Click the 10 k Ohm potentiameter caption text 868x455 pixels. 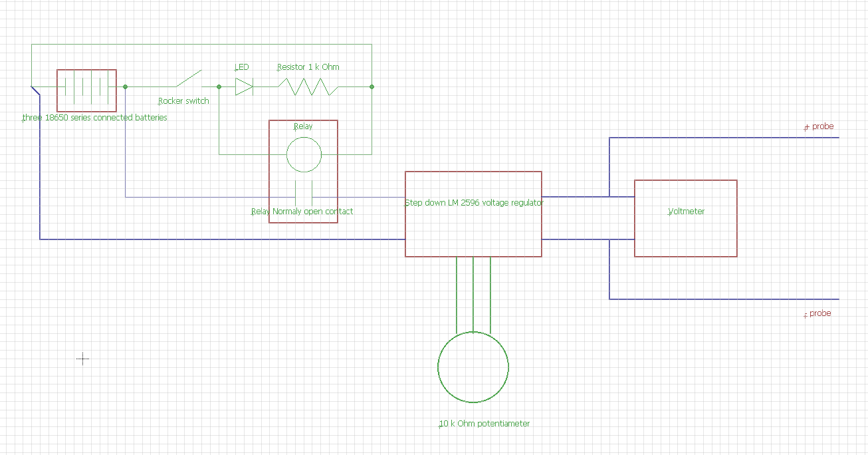(484, 423)
